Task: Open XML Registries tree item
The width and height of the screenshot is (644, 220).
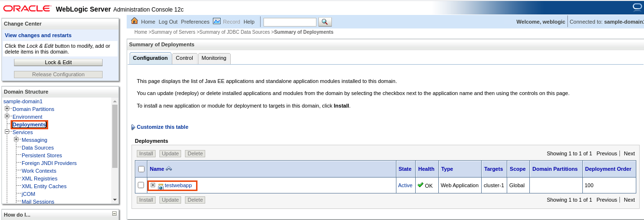Action: point(39,179)
